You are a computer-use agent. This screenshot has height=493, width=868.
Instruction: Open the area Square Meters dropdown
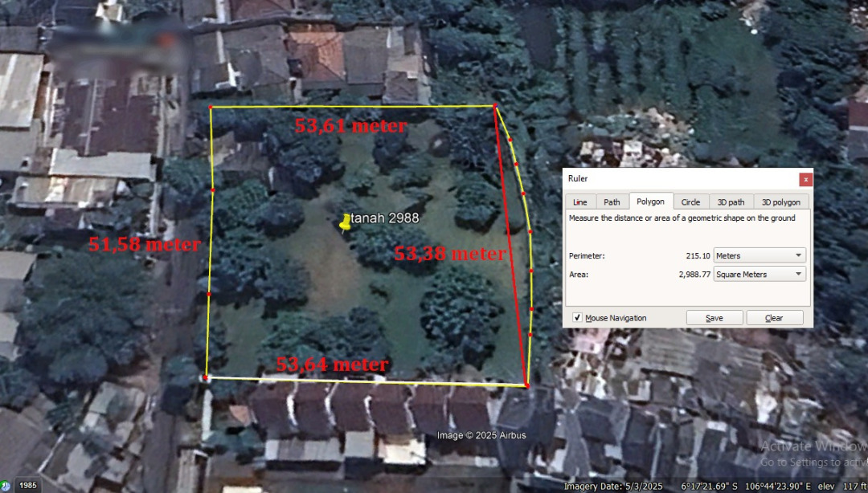tap(759, 274)
